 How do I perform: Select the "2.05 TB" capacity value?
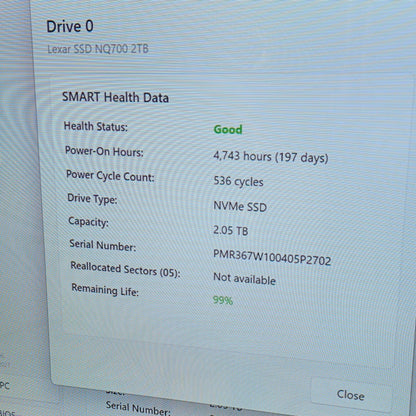click(231, 230)
